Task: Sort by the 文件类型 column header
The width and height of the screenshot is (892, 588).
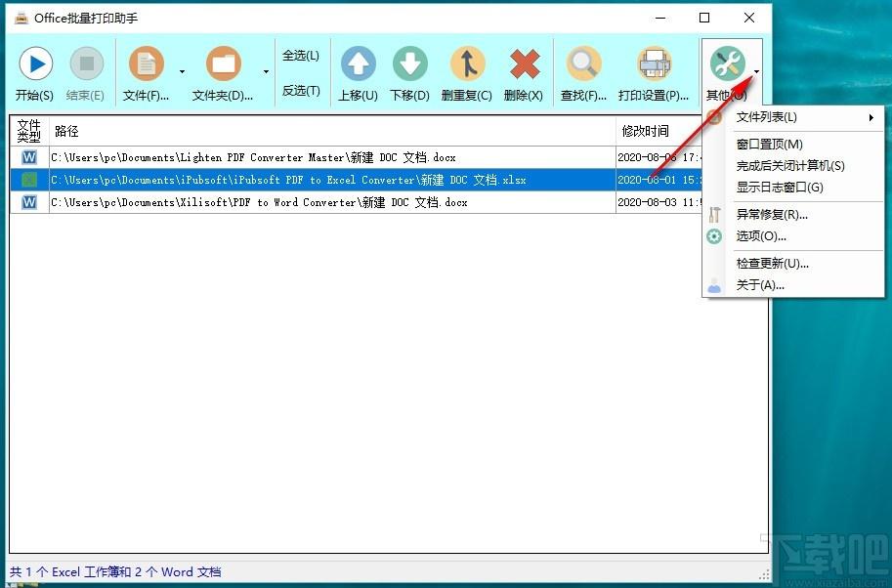Action: (x=29, y=131)
